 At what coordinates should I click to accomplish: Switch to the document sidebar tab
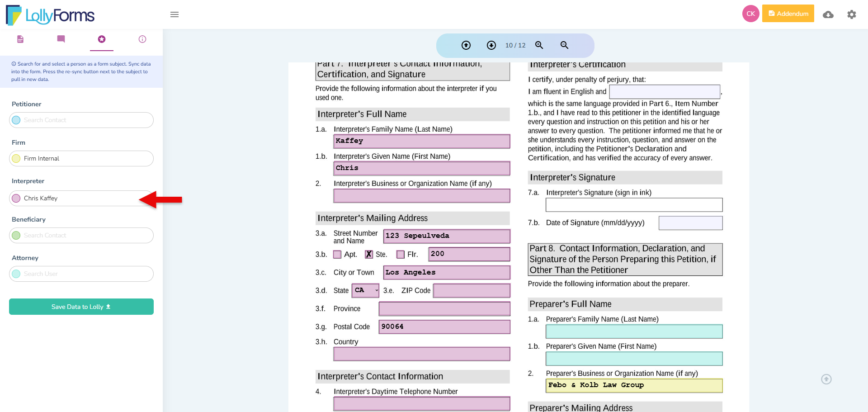click(20, 39)
